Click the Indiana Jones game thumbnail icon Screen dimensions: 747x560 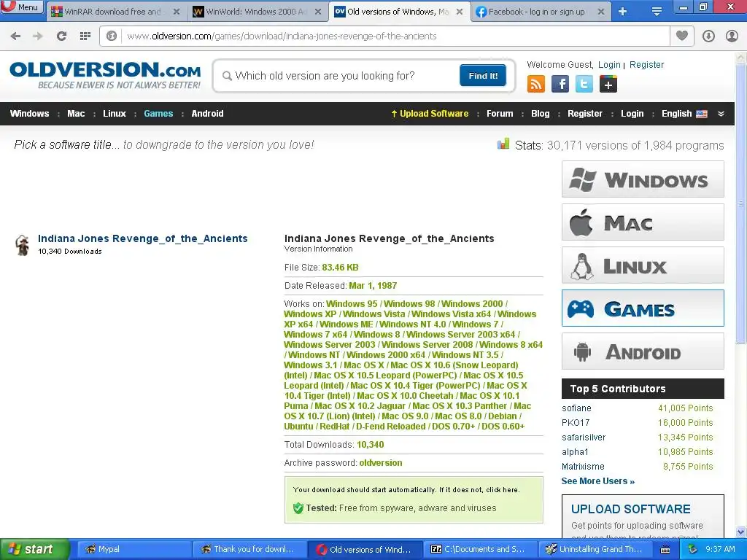pos(22,245)
